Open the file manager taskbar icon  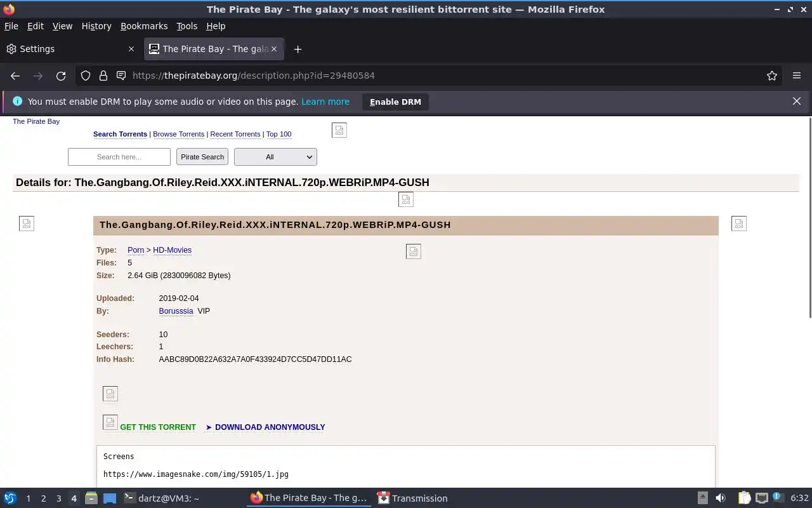click(x=91, y=498)
